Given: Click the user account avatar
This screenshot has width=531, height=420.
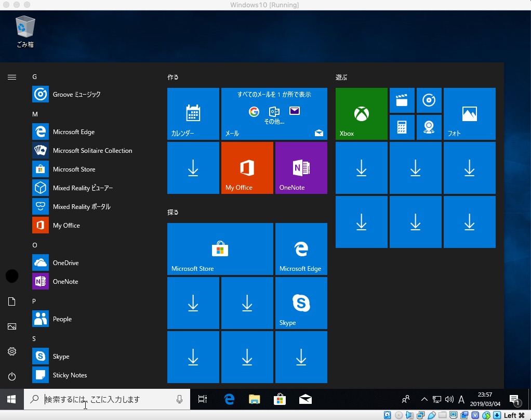Looking at the screenshot, I should (x=12, y=276).
